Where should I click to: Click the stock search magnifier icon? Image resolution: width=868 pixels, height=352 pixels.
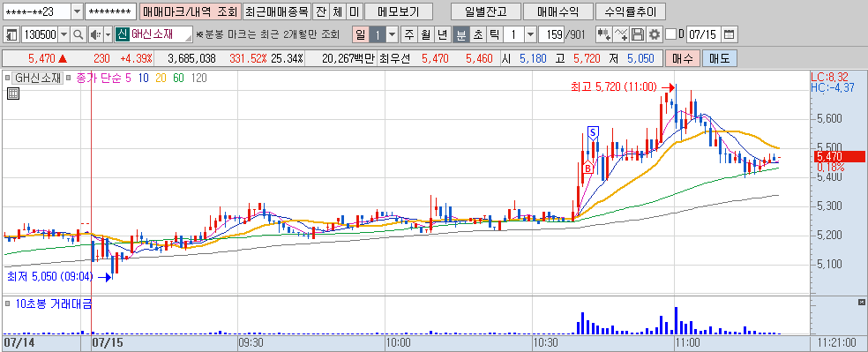click(x=79, y=34)
